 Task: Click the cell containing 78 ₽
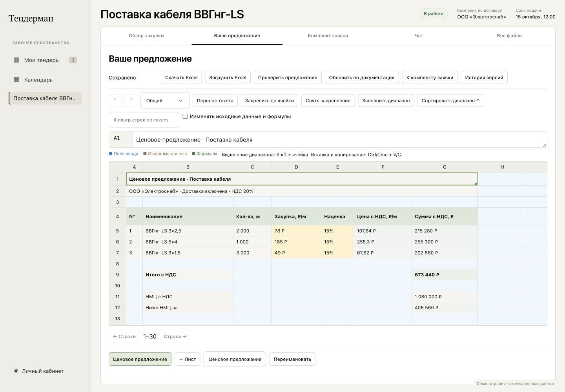coord(296,231)
